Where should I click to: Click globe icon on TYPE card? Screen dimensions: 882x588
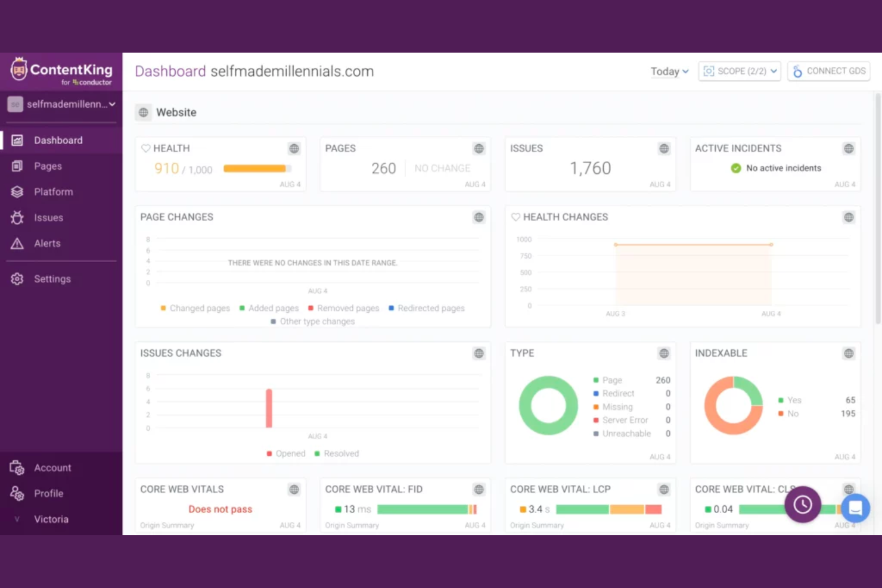point(664,353)
